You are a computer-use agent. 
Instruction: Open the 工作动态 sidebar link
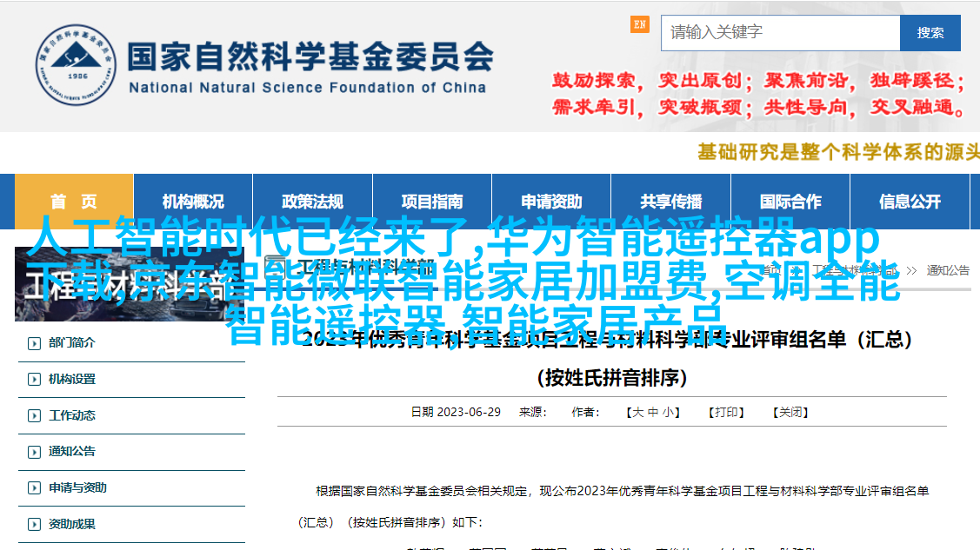tap(72, 415)
